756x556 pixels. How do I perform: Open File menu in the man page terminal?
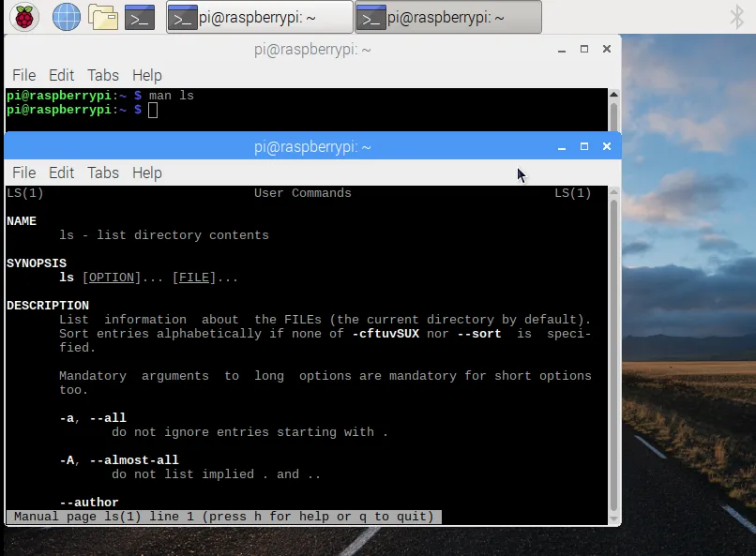pos(24,173)
